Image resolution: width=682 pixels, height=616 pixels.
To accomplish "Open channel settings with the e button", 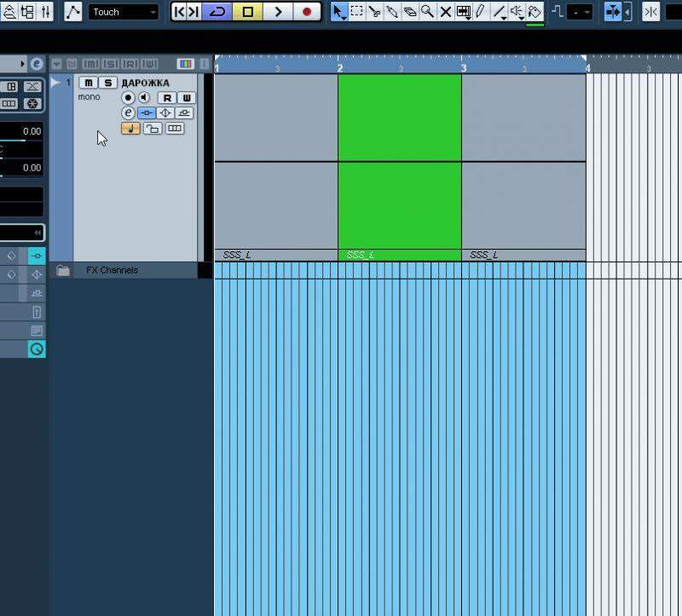I will [x=128, y=113].
